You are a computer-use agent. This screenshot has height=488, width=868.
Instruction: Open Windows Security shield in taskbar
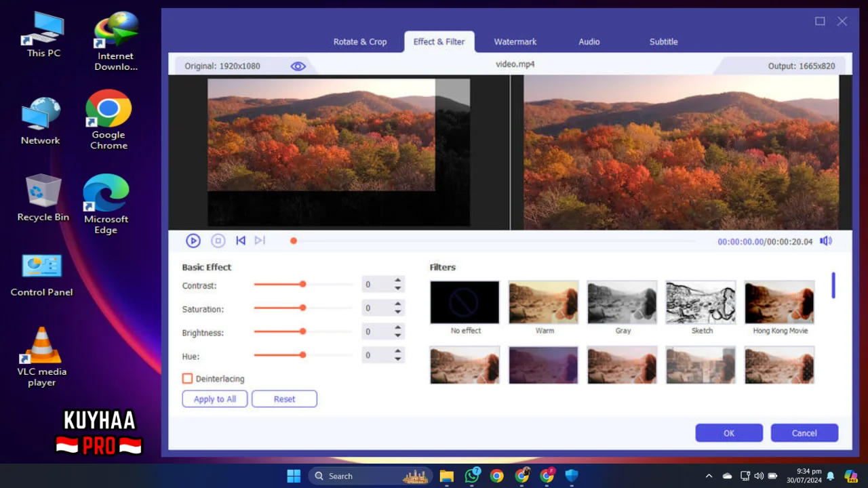572,476
